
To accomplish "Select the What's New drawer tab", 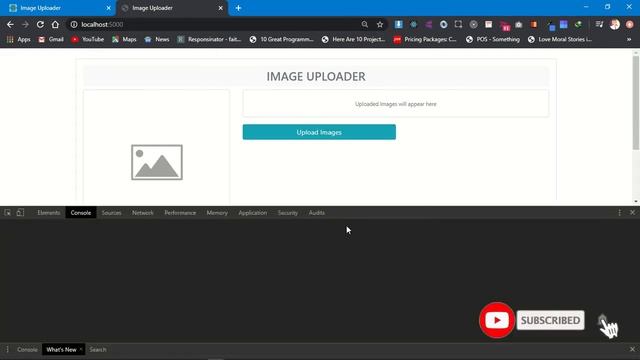I will [61, 349].
